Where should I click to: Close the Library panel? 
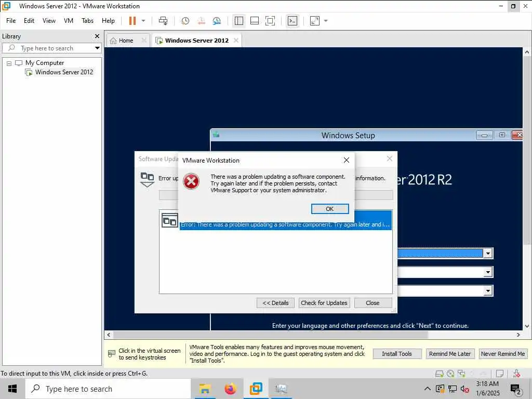tap(97, 36)
